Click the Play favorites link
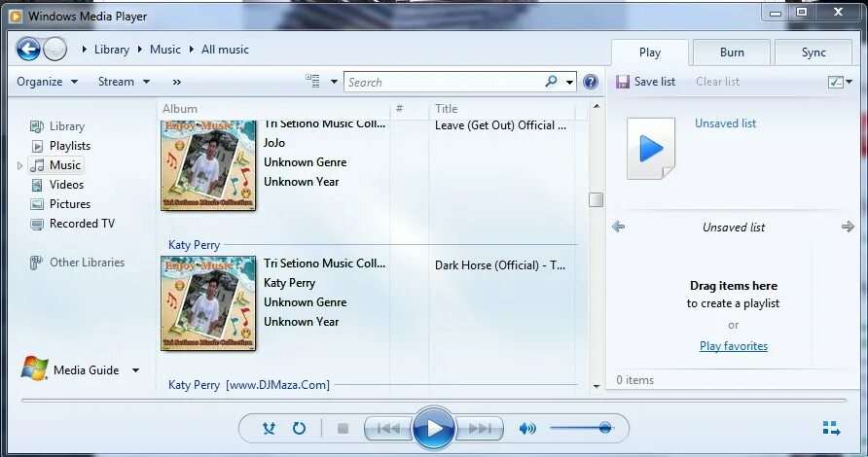 (734, 346)
